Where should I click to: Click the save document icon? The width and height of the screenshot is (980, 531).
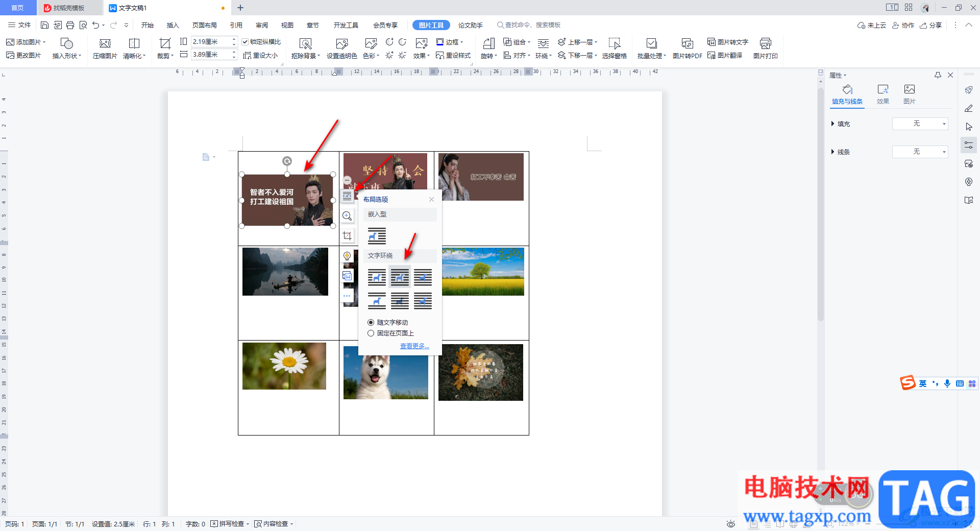coord(44,25)
